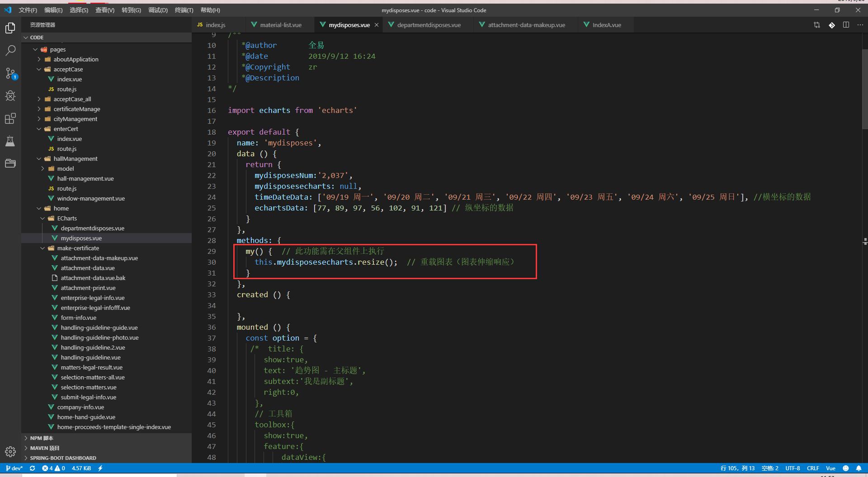The width and height of the screenshot is (868, 477).
Task: Collapse the hallManagement folder
Action: click(107, 159)
